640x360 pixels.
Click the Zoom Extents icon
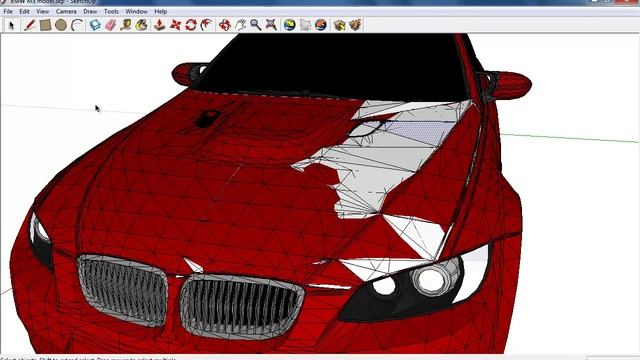(x=271, y=25)
